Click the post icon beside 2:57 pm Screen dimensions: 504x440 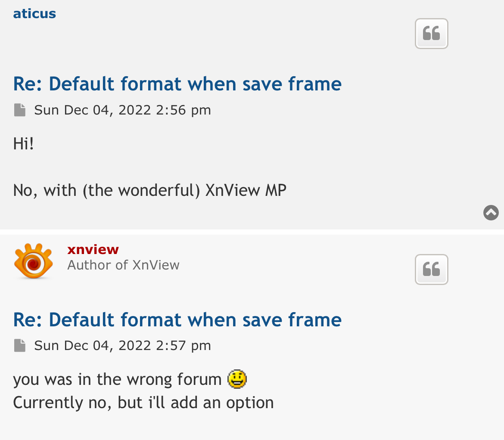tap(19, 345)
